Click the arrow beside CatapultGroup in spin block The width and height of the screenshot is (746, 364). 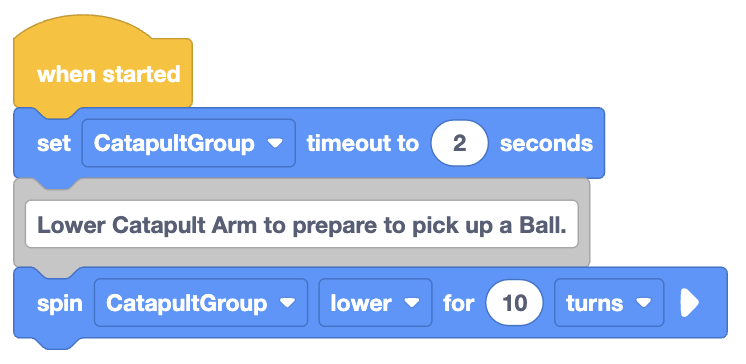click(x=287, y=303)
